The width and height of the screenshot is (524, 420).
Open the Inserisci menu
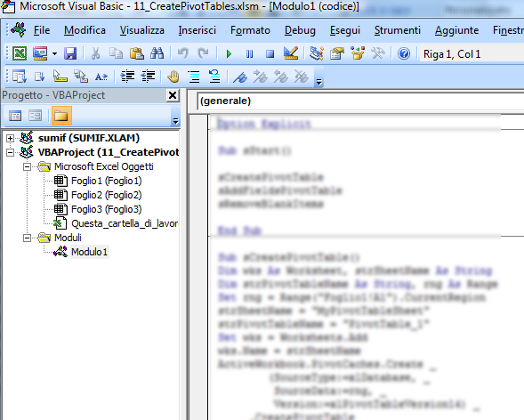click(x=198, y=30)
